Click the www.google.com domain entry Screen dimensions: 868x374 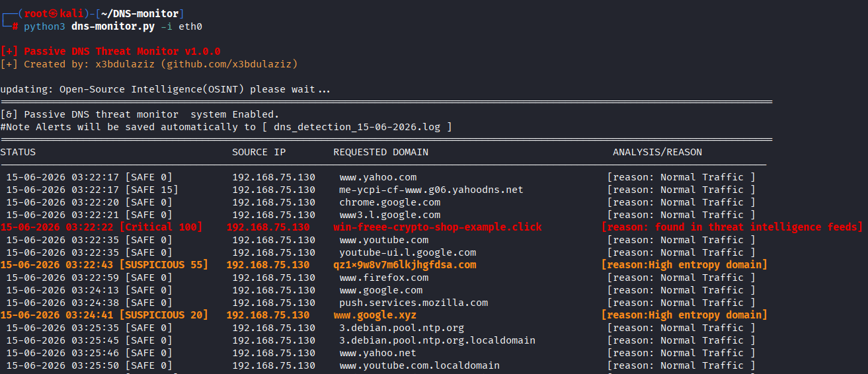point(381,290)
